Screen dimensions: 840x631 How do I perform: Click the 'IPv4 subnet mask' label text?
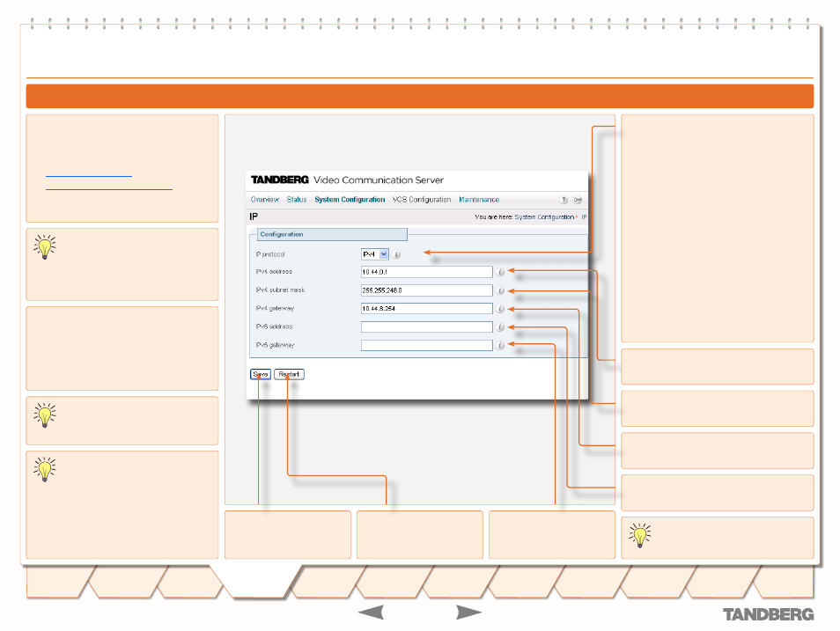click(x=280, y=290)
